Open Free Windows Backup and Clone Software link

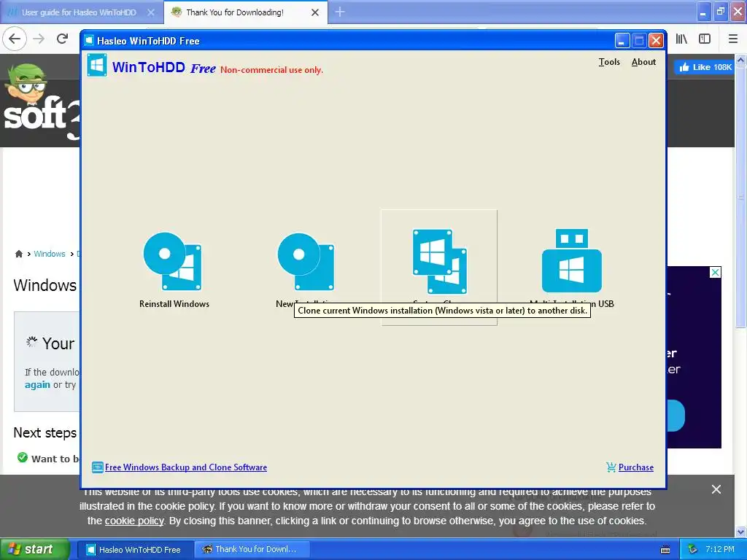(186, 467)
